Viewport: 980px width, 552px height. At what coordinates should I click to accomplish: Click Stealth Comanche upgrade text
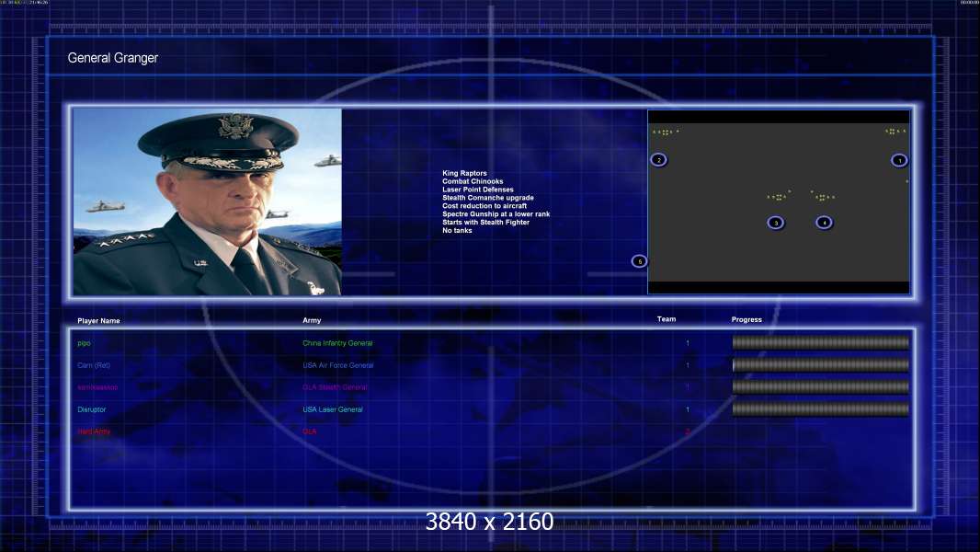pos(487,198)
